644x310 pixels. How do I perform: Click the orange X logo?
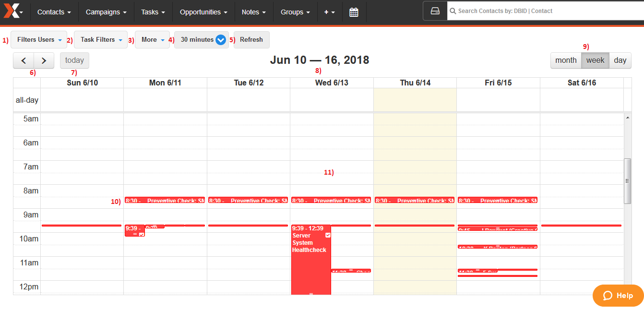point(12,11)
